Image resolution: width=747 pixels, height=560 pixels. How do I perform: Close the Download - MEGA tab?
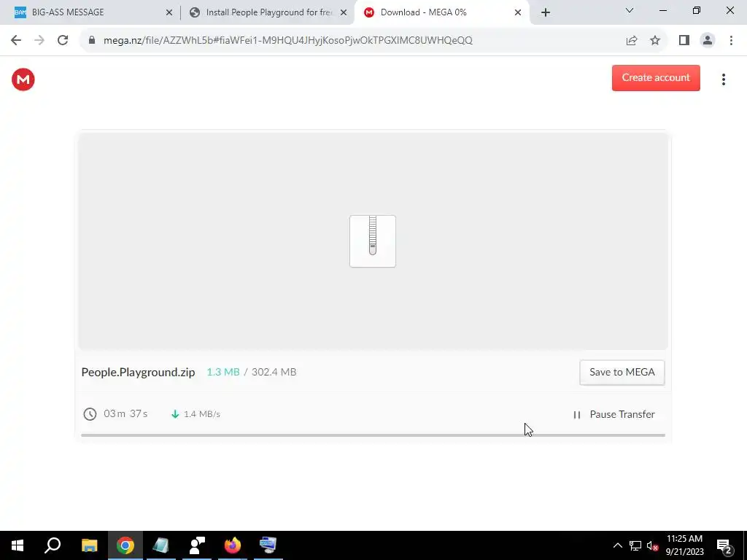tap(518, 13)
